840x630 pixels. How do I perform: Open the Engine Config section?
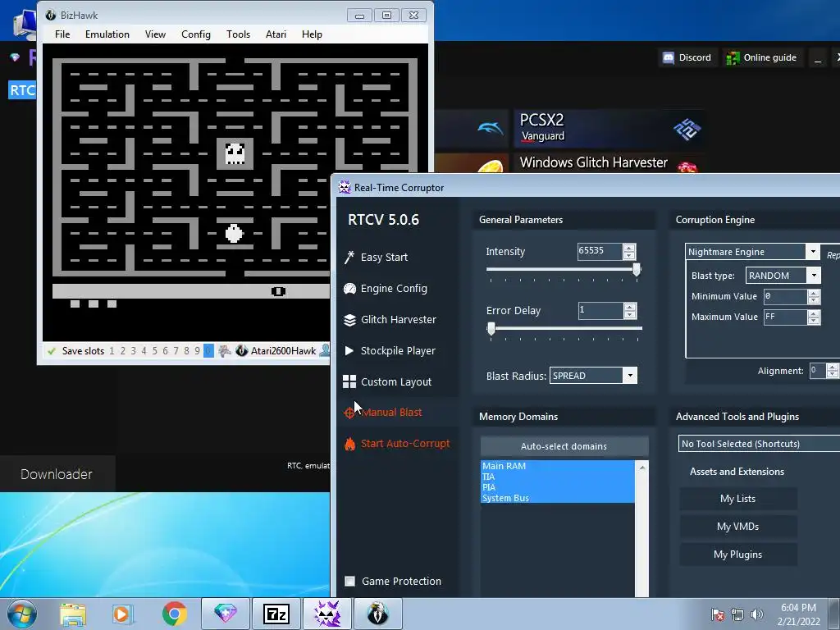pos(386,288)
